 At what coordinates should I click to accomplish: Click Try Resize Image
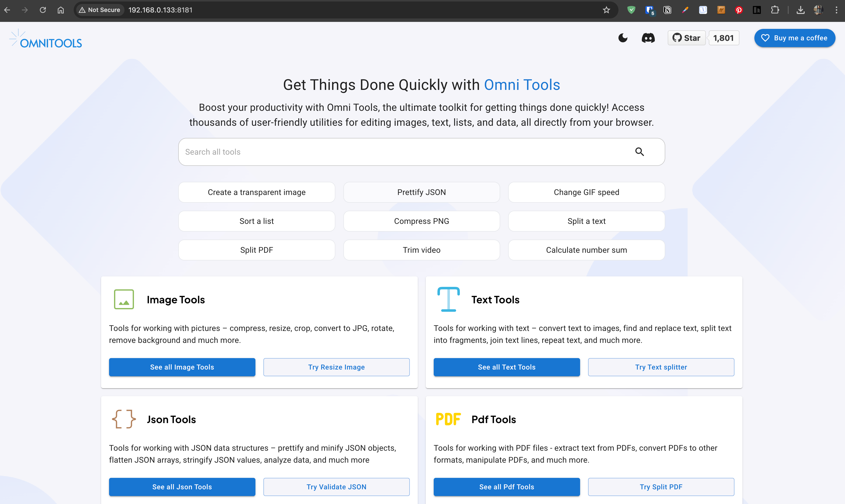336,367
